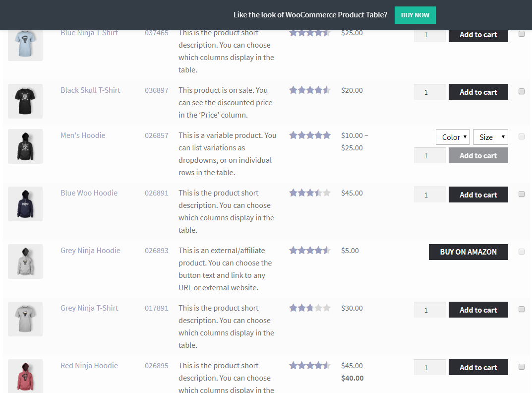The image size is (532, 393).
Task: Focus the quantity field for Blue Woo Hoodie
Action: [429, 195]
